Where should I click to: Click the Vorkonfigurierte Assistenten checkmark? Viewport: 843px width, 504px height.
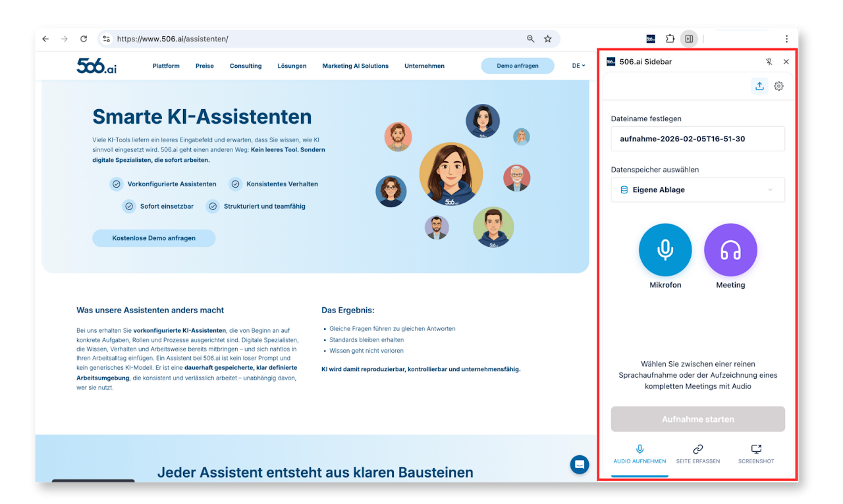117,184
